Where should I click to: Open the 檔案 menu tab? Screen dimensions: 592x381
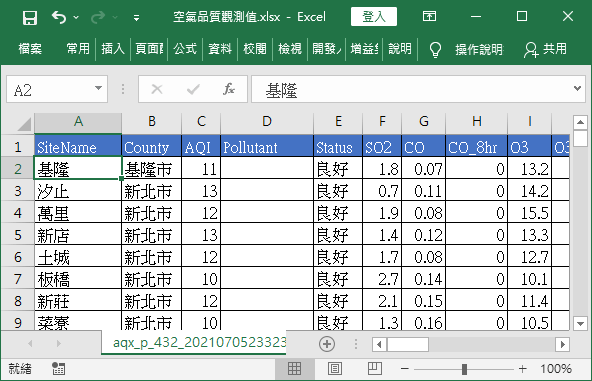[x=30, y=49]
